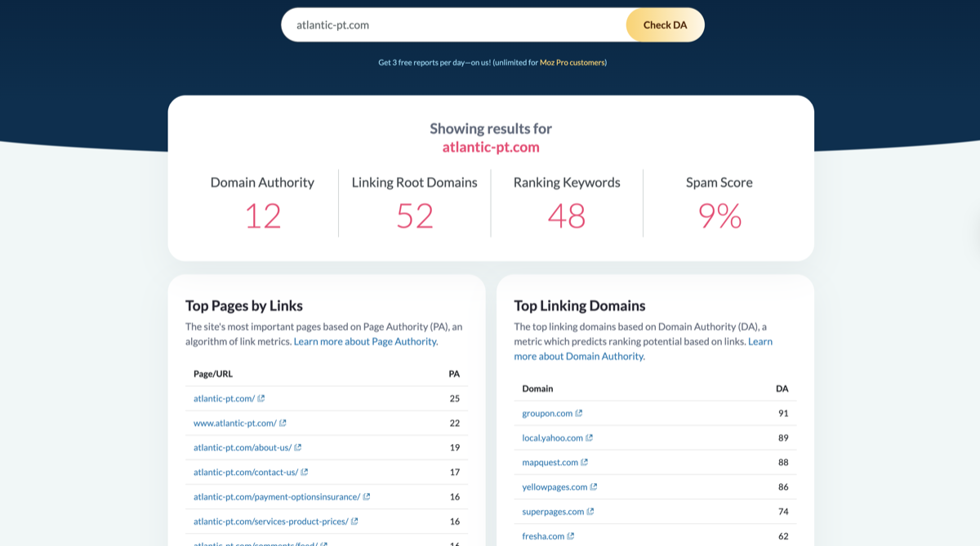Click the Linking Root Domains value 52
Image resolution: width=980 pixels, height=546 pixels.
tap(415, 215)
